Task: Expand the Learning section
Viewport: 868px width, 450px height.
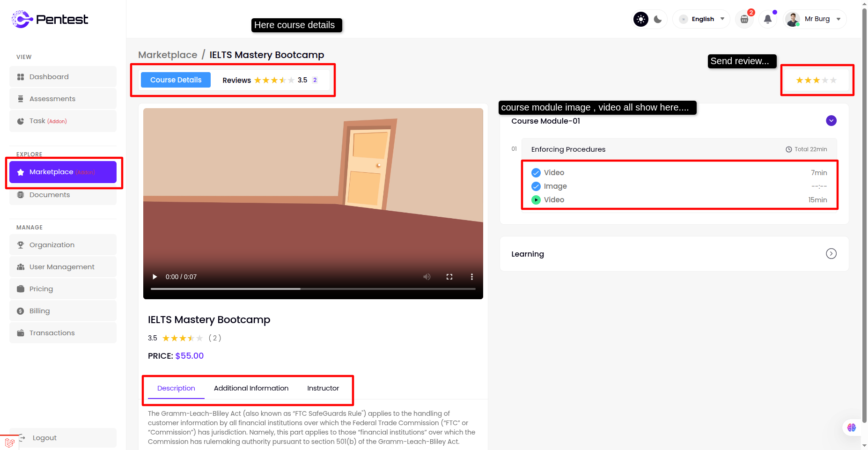Action: tap(831, 254)
